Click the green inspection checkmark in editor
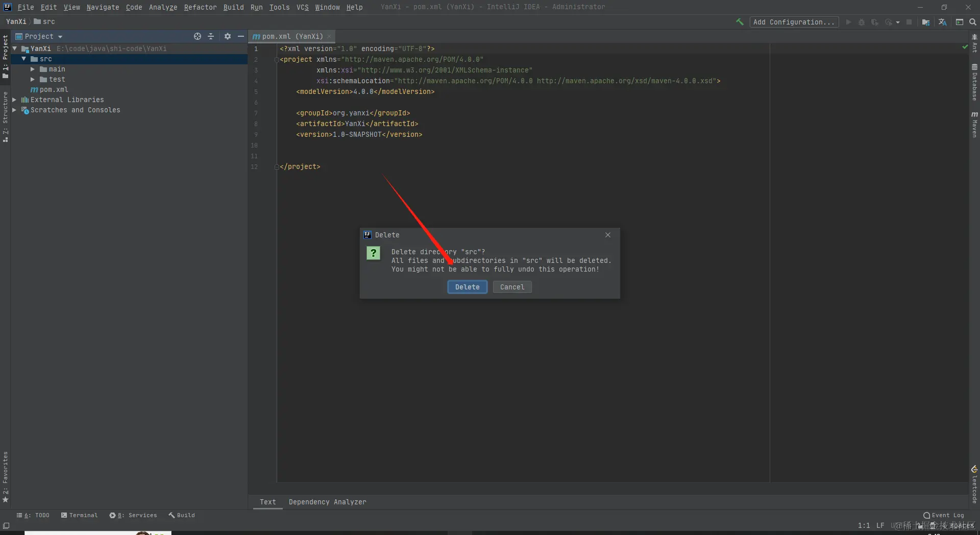This screenshot has width=980, height=535. pyautogui.click(x=965, y=47)
